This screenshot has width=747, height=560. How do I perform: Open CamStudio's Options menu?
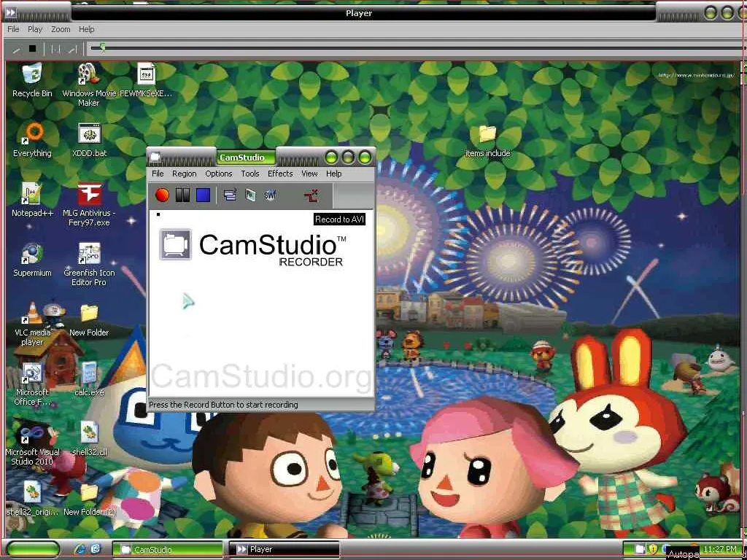click(219, 174)
